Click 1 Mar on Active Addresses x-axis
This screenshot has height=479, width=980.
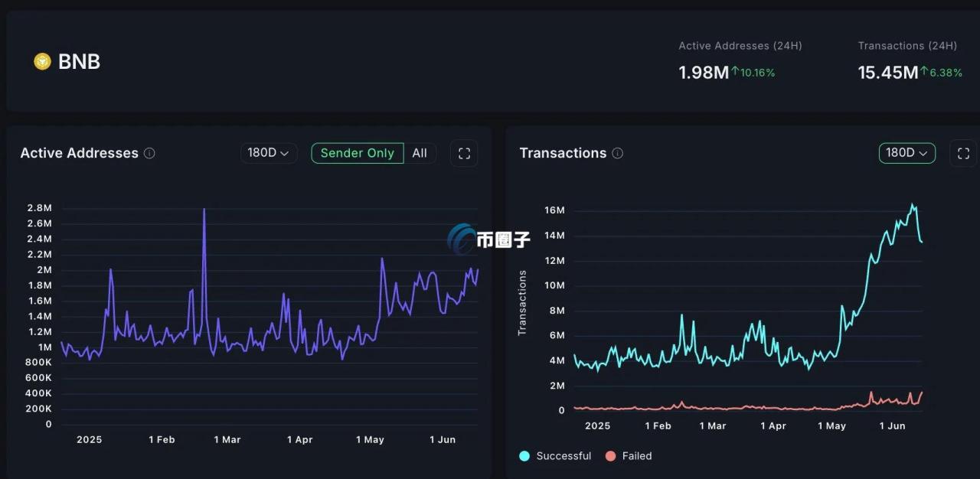pyautogui.click(x=227, y=440)
